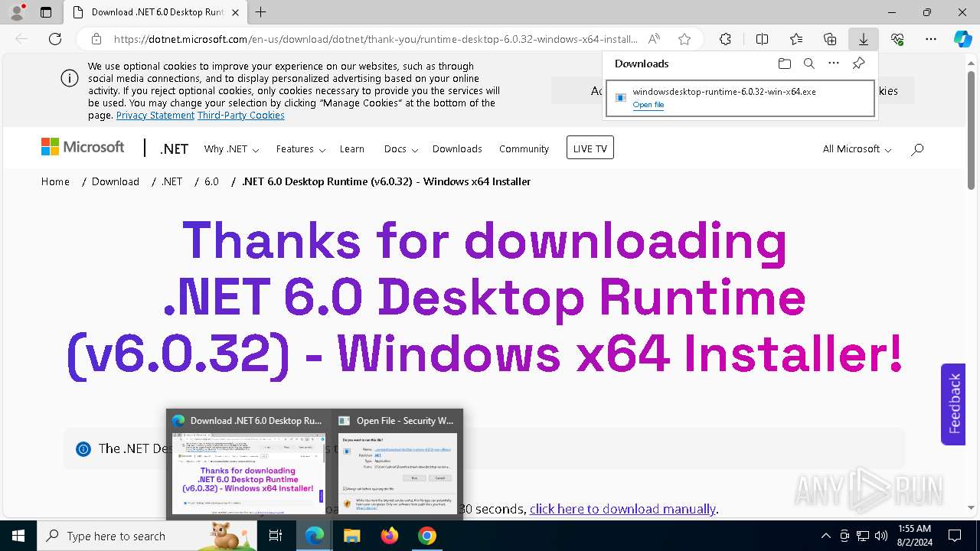Toggle Split screen view
Screen dimensions: 980x551
[x=762, y=39]
